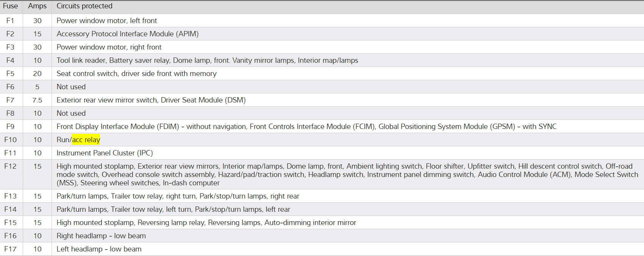Image resolution: width=644 pixels, height=256 pixels.
Task: Select the F4 fuse label
Action: click(10, 61)
